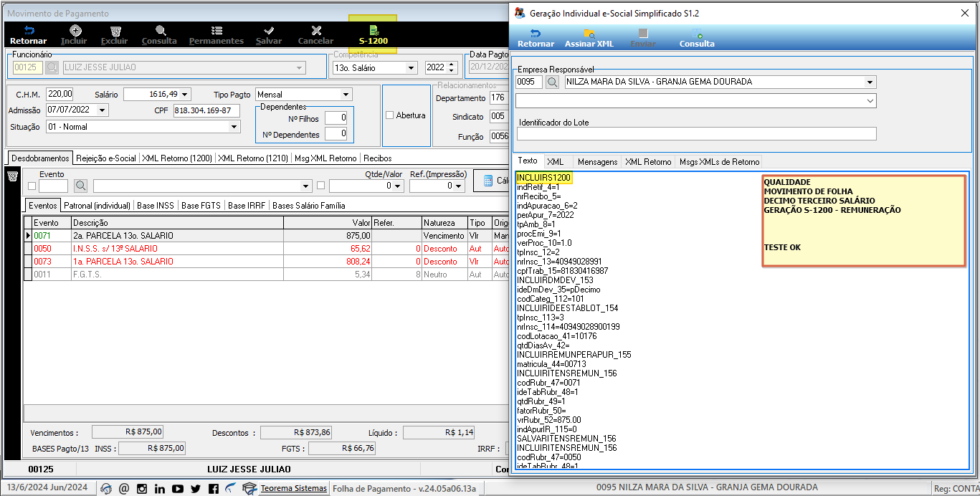Open the Teorema Sistemas link
Screen dimensions: 980x496
pos(293,488)
